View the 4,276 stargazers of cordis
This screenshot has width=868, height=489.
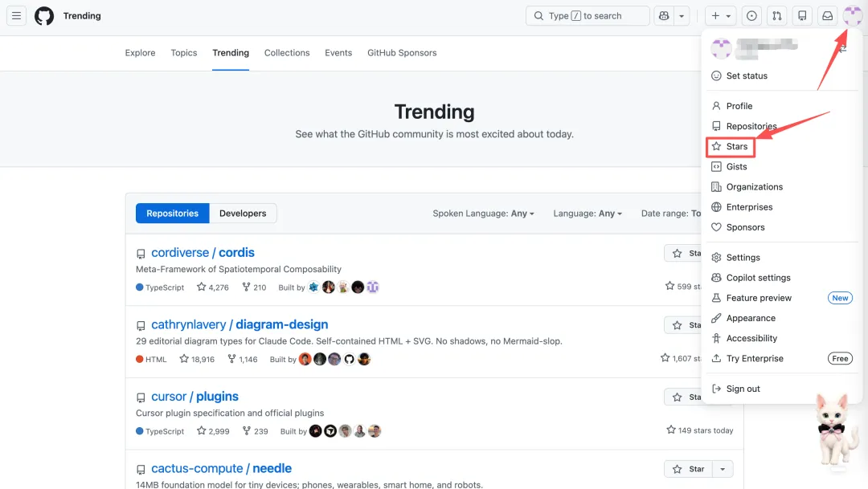click(x=212, y=287)
